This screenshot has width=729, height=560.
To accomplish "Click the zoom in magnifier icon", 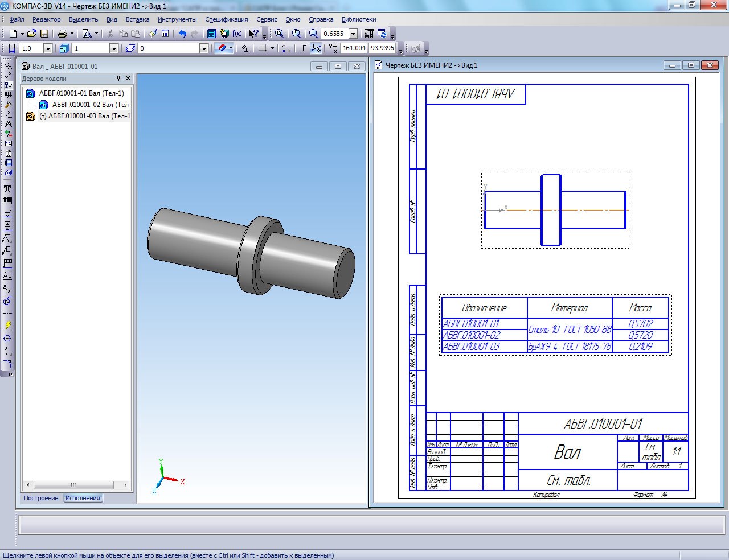I will pyautogui.click(x=314, y=34).
